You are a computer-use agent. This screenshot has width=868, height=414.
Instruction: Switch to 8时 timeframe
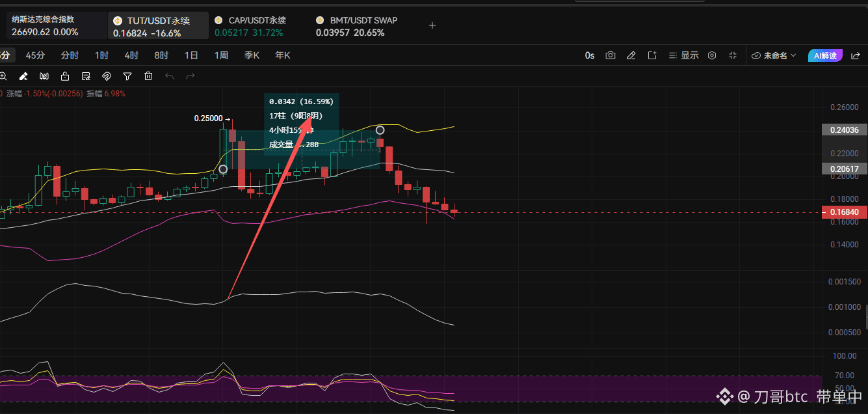click(x=161, y=55)
